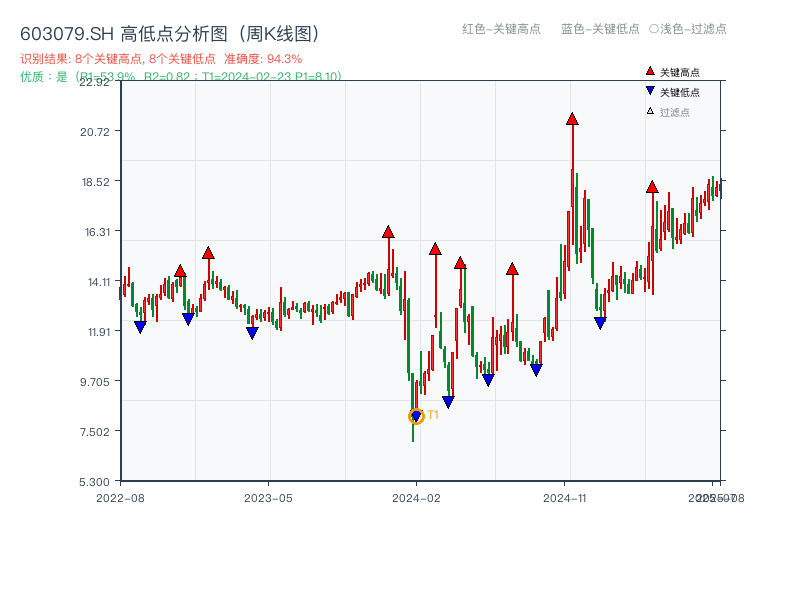This screenshot has width=800, height=600.
Task: Click the 红色-关键高点 header legend text
Action: tap(501, 29)
